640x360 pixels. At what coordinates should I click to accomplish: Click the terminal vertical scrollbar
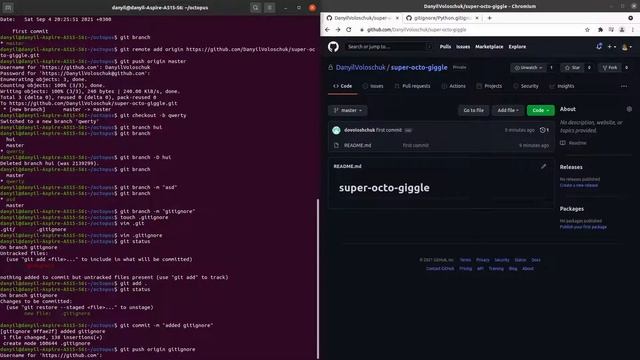pyautogui.click(x=318, y=278)
